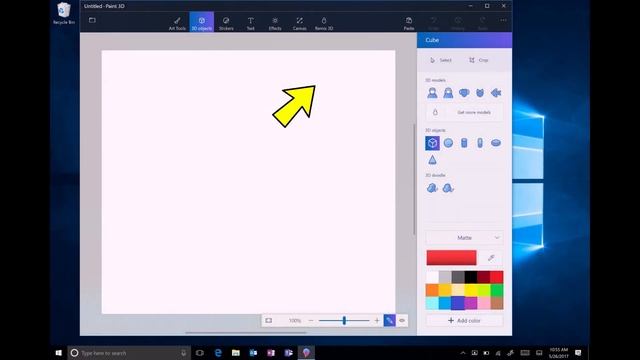
Task: Open the current red color picker
Action: point(451,258)
